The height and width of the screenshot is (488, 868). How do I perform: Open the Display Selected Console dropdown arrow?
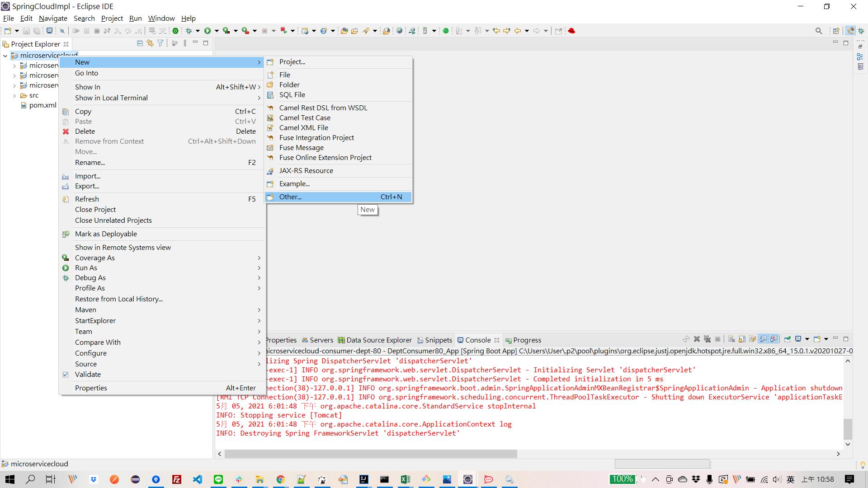coord(807,339)
